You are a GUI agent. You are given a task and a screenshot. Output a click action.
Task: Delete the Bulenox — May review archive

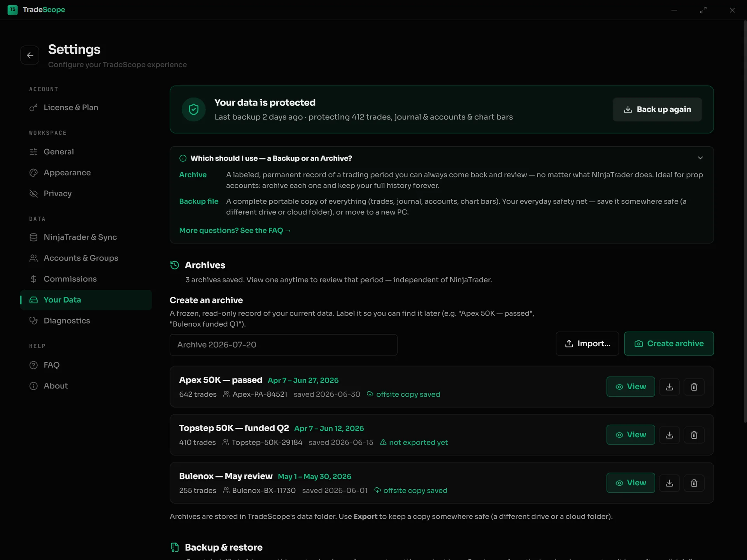pos(694,483)
